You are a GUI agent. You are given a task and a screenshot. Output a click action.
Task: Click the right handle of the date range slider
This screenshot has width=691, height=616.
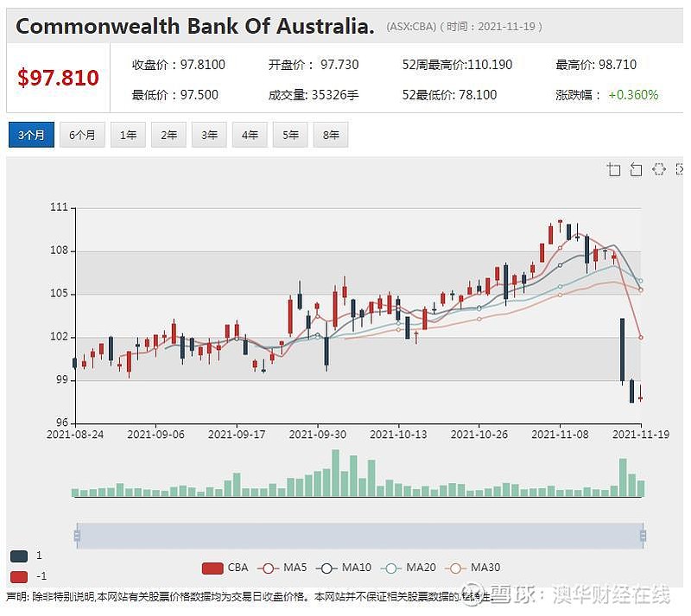click(643, 536)
